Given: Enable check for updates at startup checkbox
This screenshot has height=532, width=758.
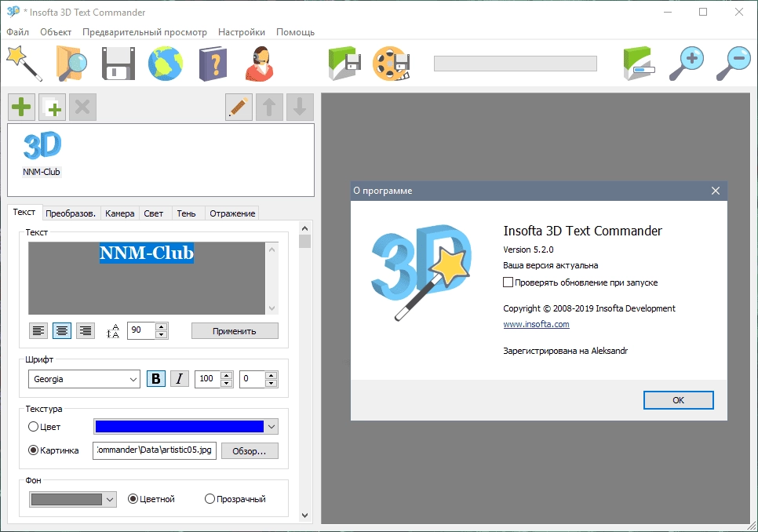Looking at the screenshot, I should pyautogui.click(x=508, y=282).
